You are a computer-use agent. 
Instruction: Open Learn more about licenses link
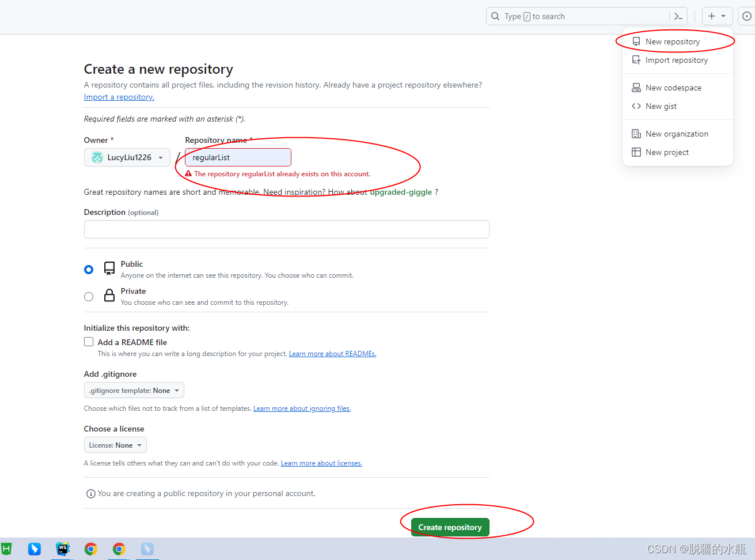click(x=321, y=463)
